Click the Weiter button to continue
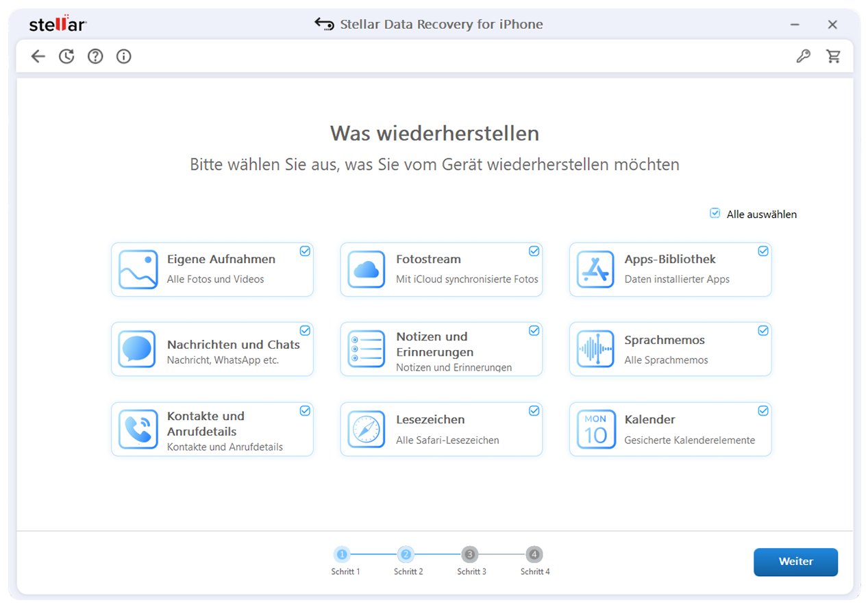 [795, 562]
